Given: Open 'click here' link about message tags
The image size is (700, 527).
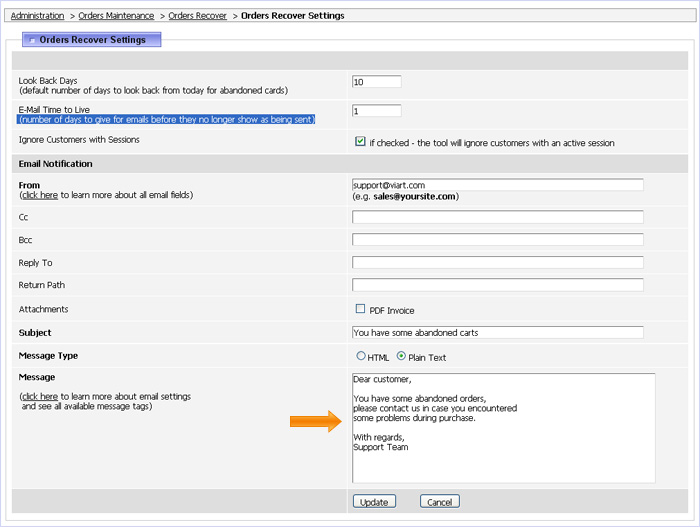Looking at the screenshot, I should [40, 397].
